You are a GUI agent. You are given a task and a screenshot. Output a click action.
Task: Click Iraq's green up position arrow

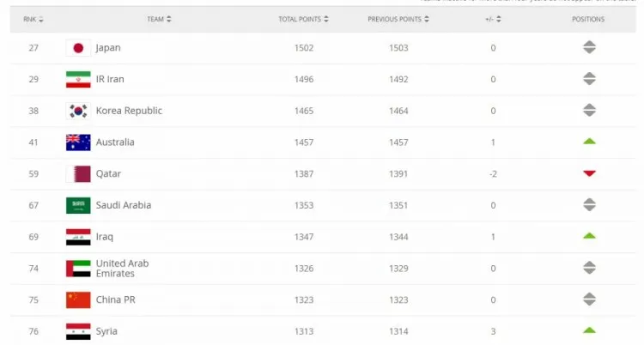point(589,236)
